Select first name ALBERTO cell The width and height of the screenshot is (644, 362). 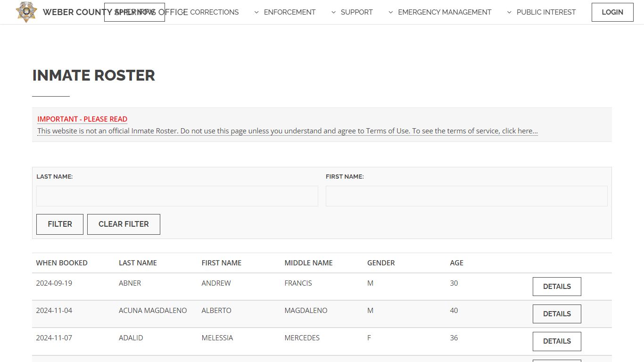point(216,311)
